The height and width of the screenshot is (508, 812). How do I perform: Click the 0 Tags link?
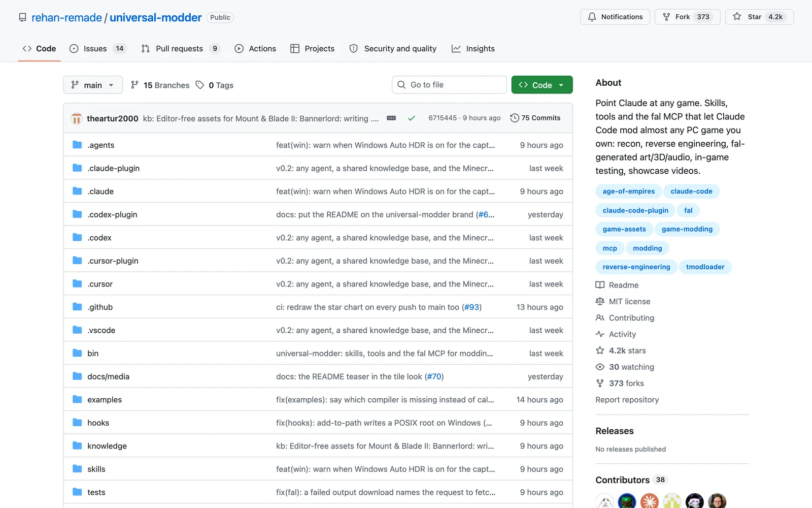215,85
